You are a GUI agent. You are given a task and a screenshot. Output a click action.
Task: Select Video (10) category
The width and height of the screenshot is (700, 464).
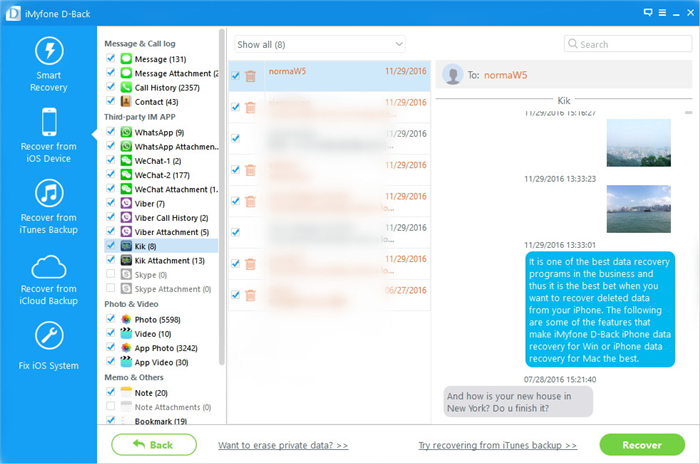coord(153,334)
